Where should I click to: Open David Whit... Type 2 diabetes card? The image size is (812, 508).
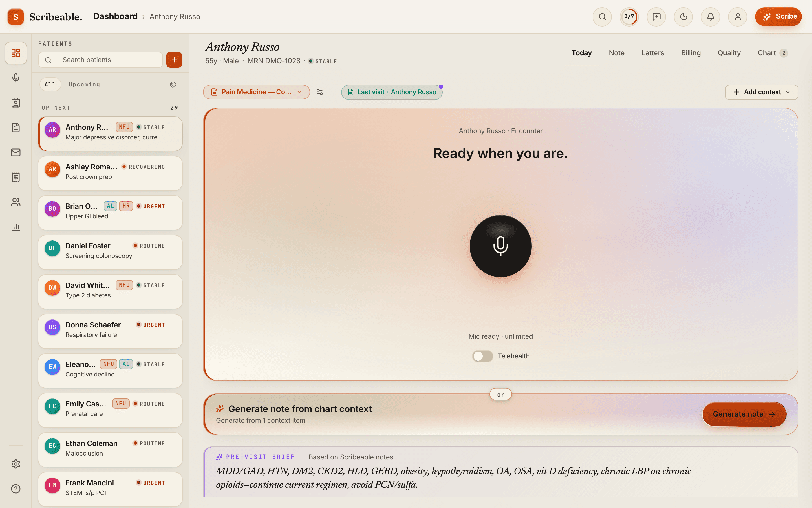click(110, 292)
